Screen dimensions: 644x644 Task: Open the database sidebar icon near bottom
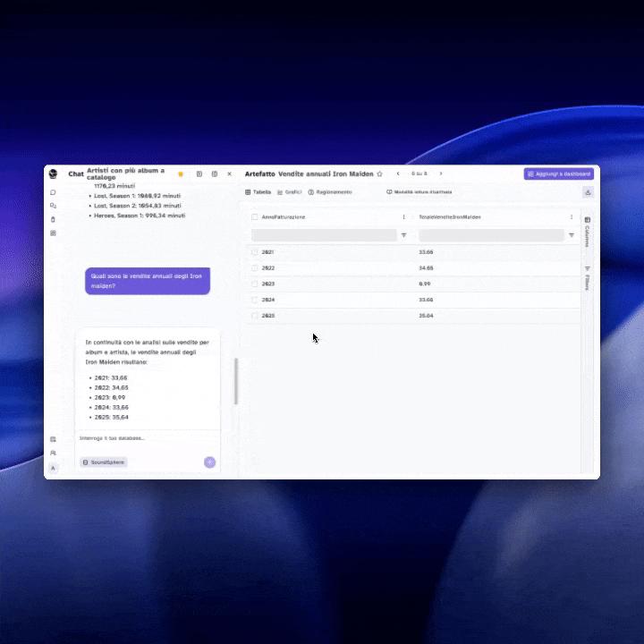point(53,439)
